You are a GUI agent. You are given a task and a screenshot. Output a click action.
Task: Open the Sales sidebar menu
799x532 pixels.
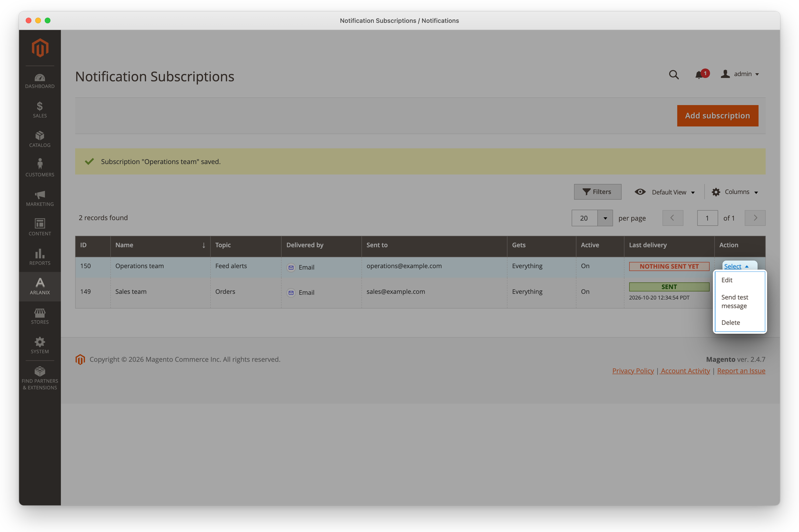click(x=40, y=110)
